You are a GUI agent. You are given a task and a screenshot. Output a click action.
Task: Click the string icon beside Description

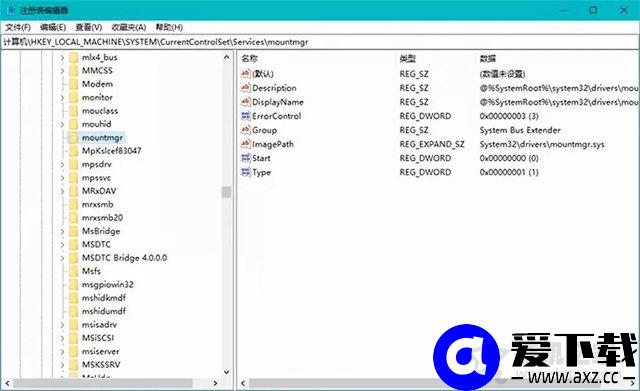246,88
